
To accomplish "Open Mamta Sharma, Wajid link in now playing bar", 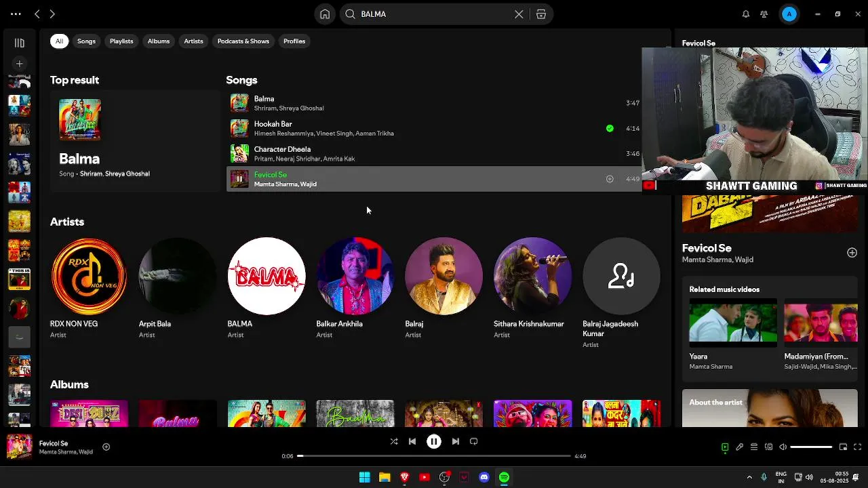I will tap(66, 451).
